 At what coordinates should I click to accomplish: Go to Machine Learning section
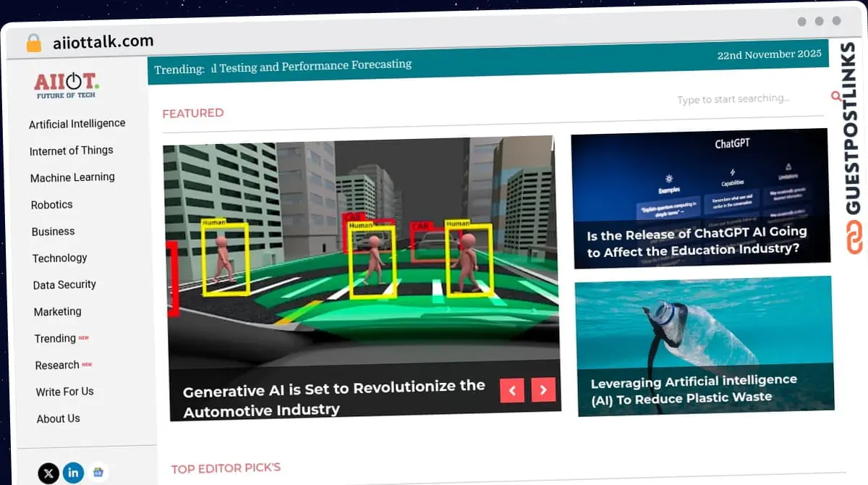[x=72, y=177]
